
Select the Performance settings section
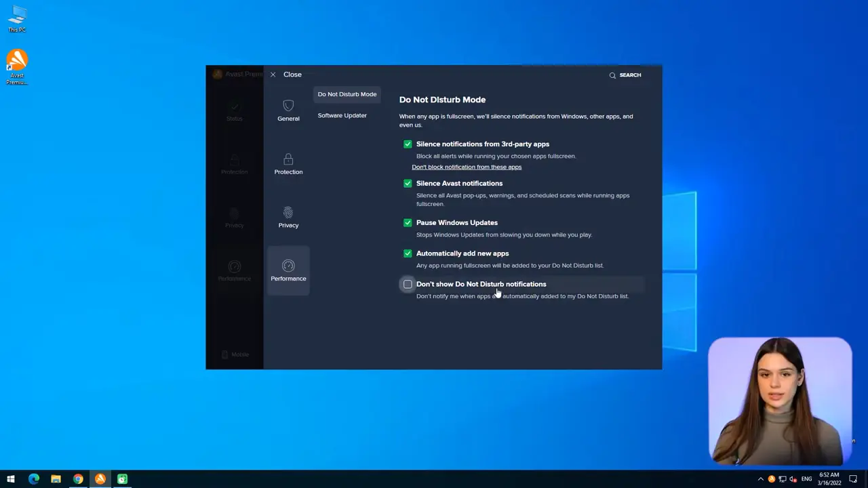[x=288, y=270]
